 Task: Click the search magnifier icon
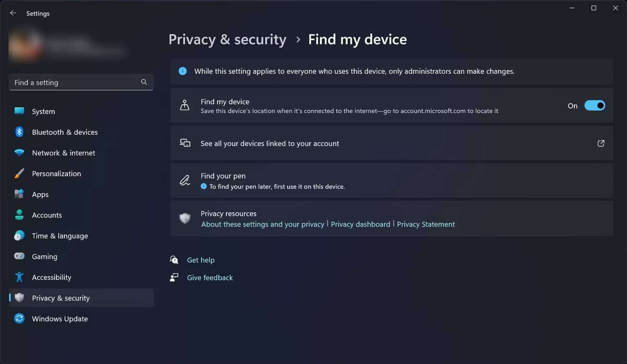(x=144, y=82)
